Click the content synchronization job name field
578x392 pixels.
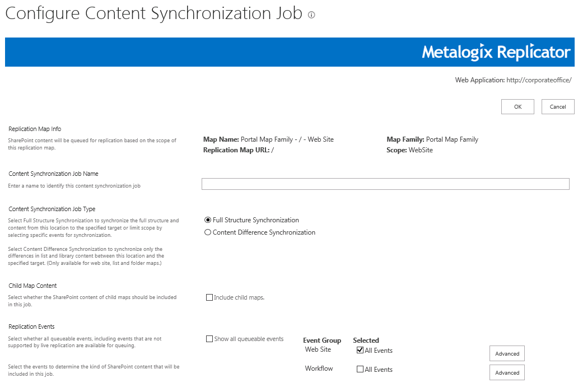385,184
